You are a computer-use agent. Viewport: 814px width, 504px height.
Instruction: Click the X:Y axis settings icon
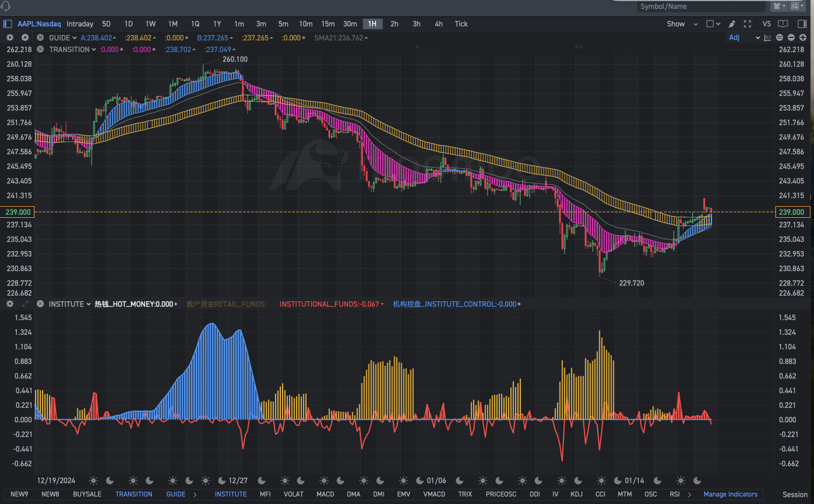click(767, 37)
